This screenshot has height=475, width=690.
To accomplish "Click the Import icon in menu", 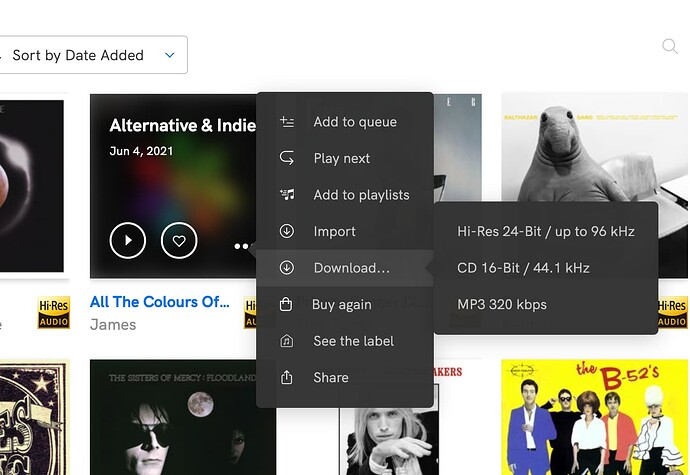I will click(287, 231).
